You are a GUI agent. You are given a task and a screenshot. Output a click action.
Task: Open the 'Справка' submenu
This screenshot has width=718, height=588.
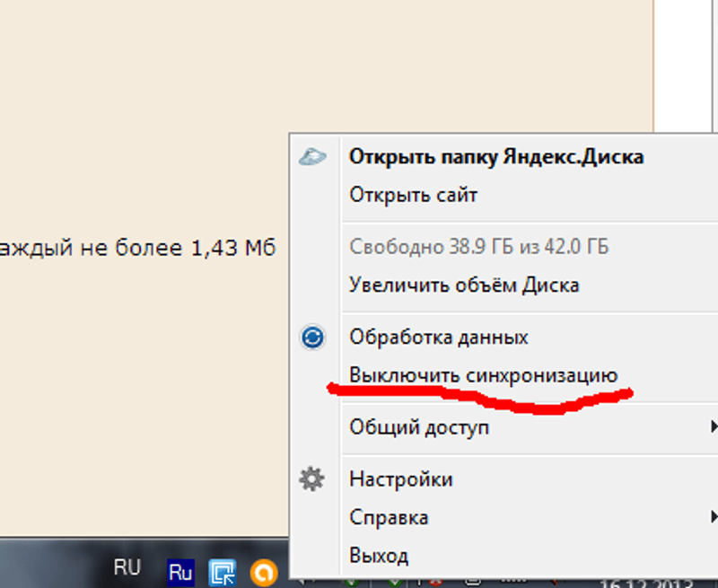pos(389,518)
